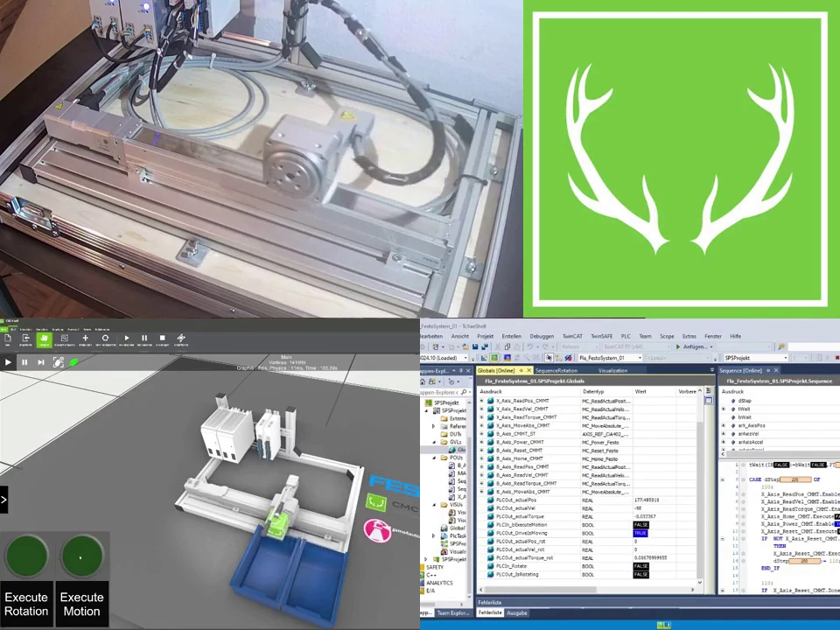Screen dimensions: 840x630
Task: Click the circular reset icon in simulator toolbar
Action: coord(105,339)
